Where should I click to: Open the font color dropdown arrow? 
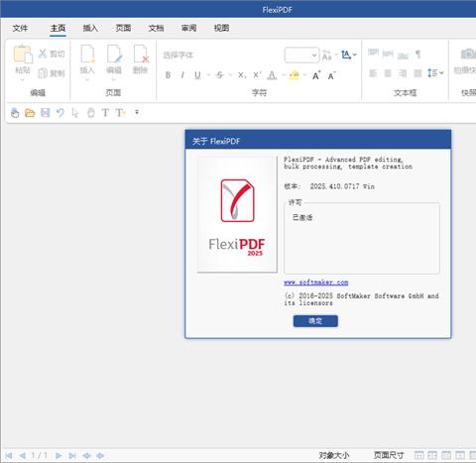pyautogui.click(x=284, y=75)
